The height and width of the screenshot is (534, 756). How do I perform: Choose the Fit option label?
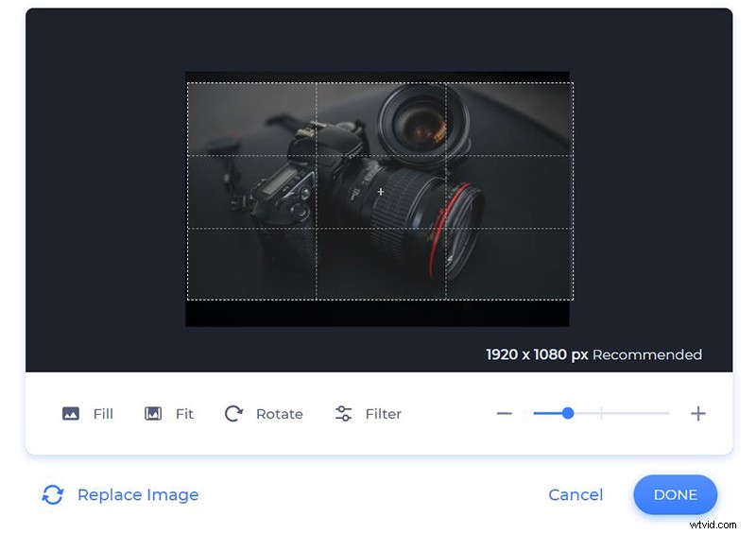pos(184,414)
